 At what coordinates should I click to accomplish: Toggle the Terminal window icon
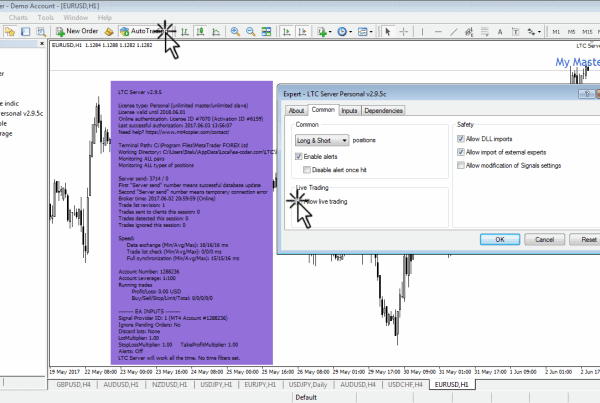point(26,32)
